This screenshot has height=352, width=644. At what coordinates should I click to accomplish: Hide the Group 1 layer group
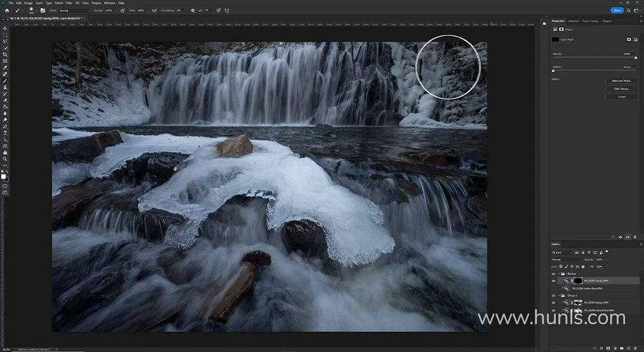click(554, 295)
